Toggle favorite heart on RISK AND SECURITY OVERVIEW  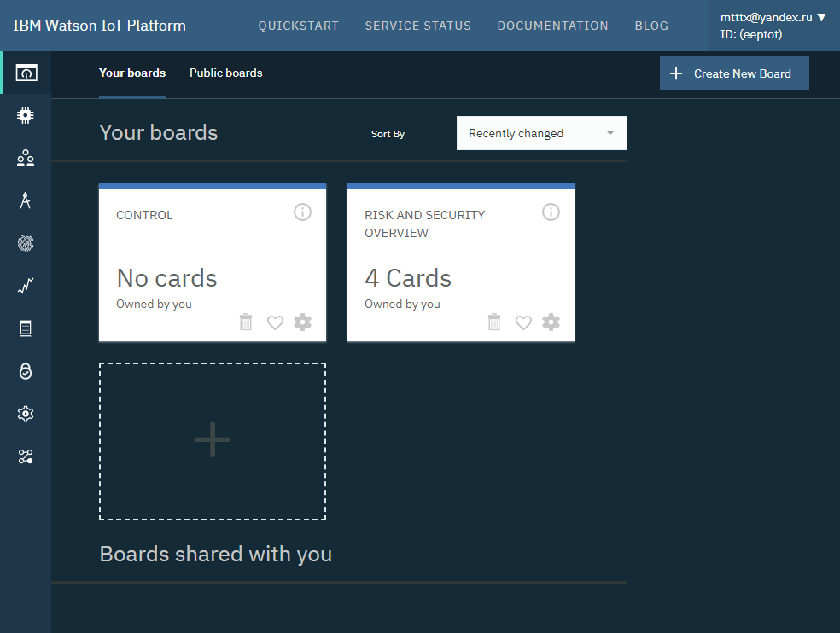(523, 322)
